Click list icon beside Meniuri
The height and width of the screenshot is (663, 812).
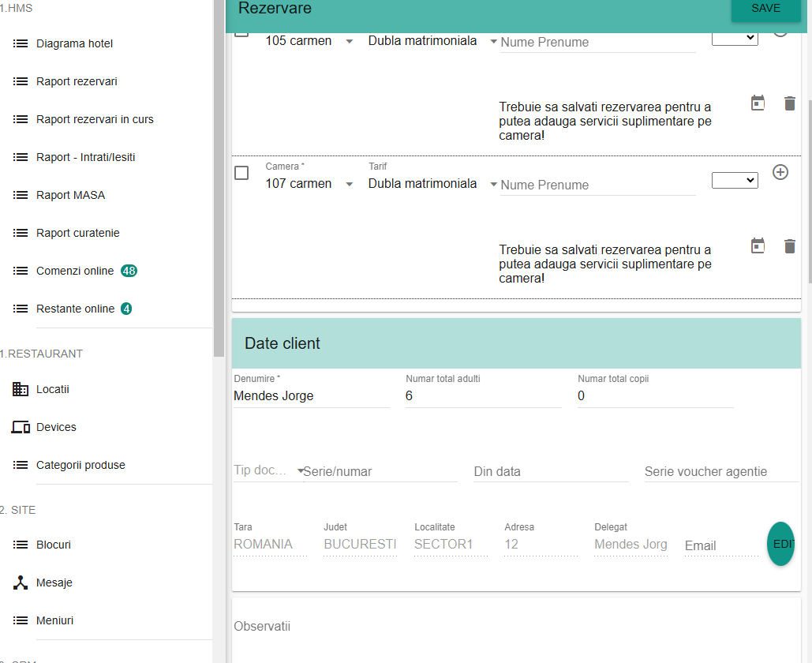click(x=21, y=620)
